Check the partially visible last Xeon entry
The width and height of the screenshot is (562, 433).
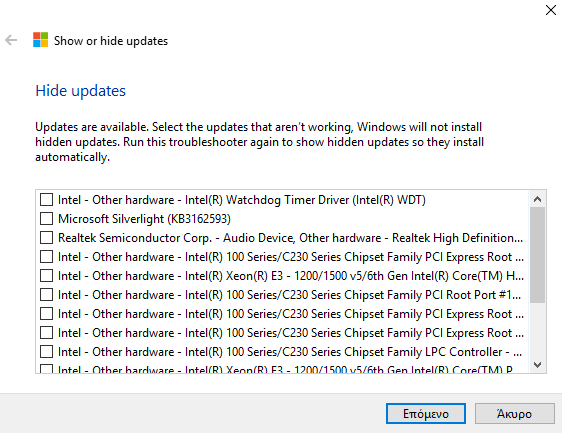pos(47,369)
